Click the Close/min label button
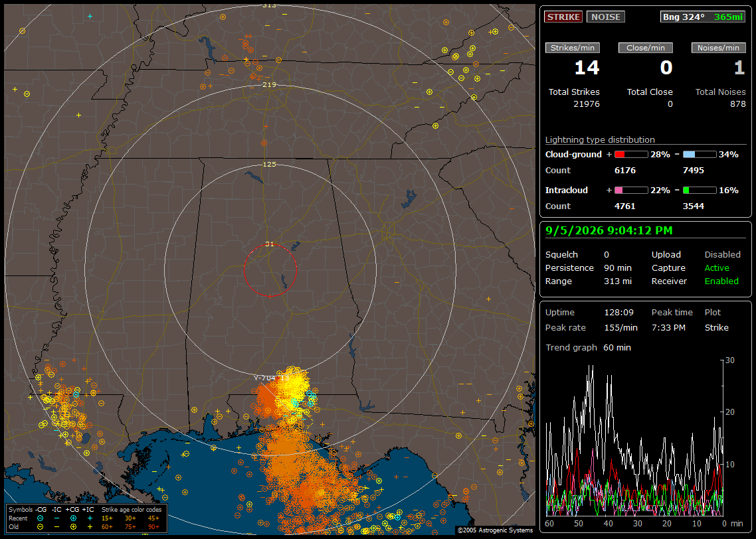 click(646, 48)
